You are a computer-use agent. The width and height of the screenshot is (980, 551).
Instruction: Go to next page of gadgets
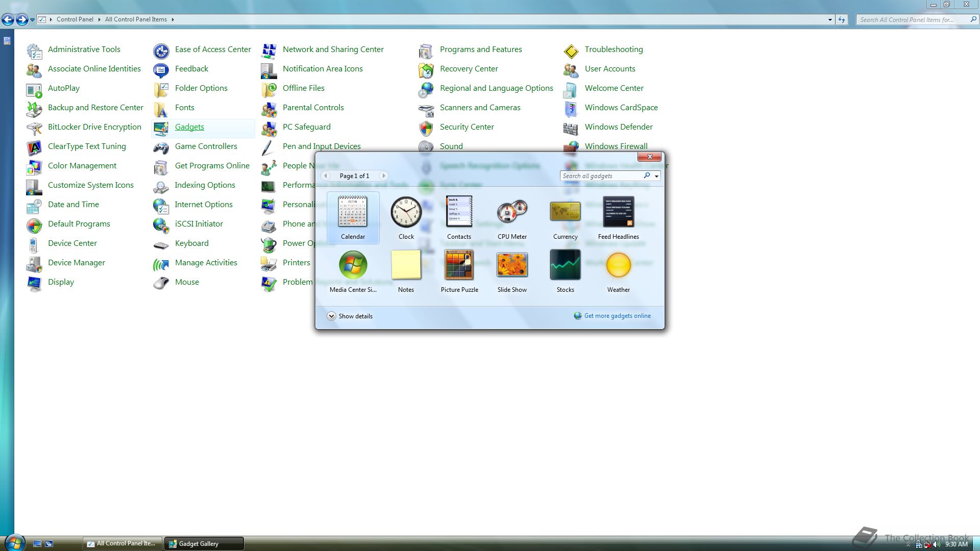pyautogui.click(x=384, y=176)
